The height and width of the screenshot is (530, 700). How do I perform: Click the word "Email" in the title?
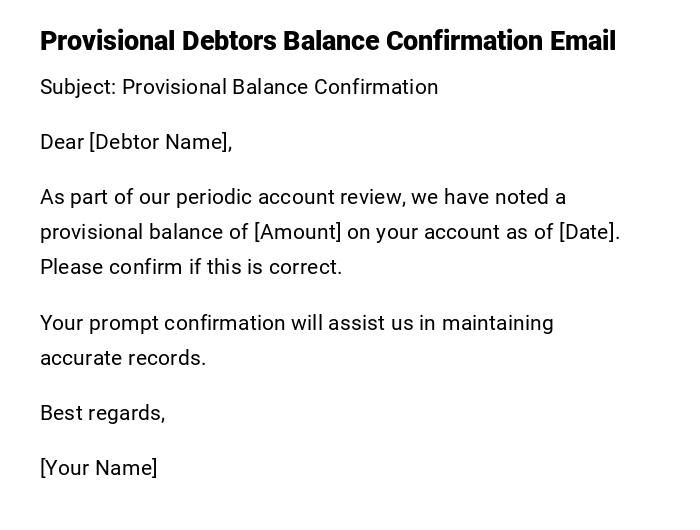pos(583,41)
